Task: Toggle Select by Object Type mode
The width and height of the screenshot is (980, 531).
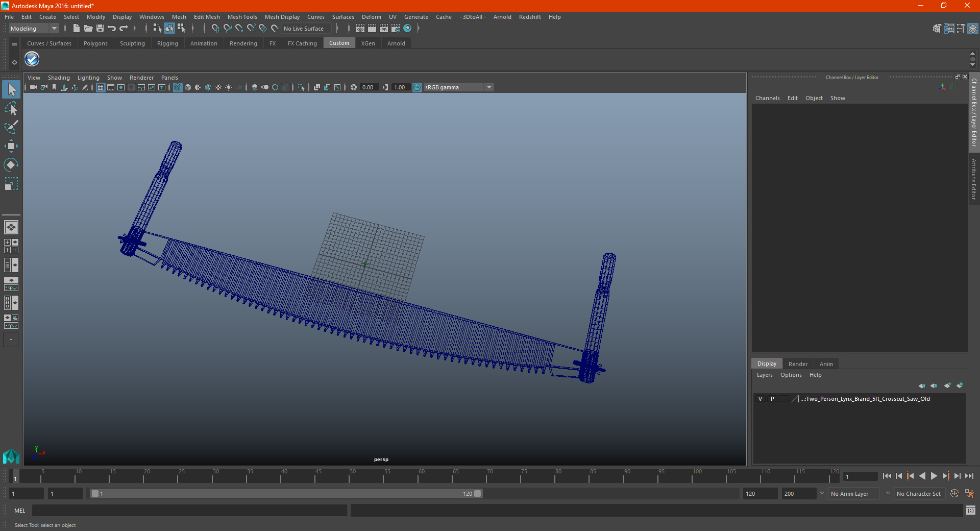Action: [169, 29]
